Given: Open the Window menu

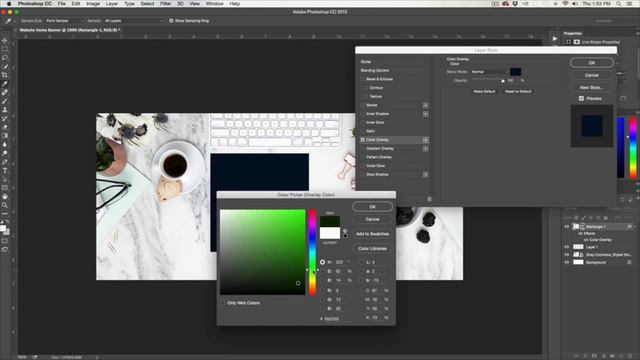Looking at the screenshot, I should pyautogui.click(x=214, y=4).
